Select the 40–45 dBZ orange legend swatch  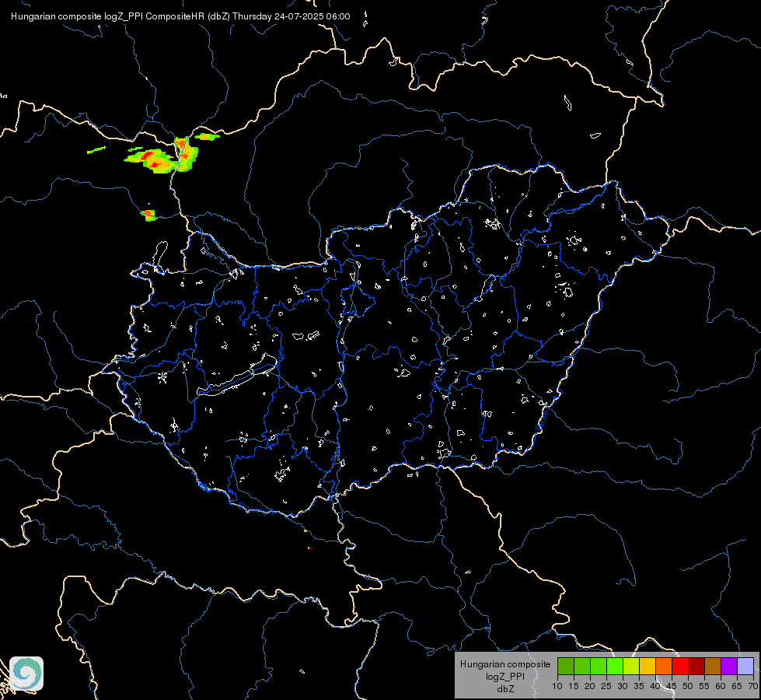(x=664, y=666)
